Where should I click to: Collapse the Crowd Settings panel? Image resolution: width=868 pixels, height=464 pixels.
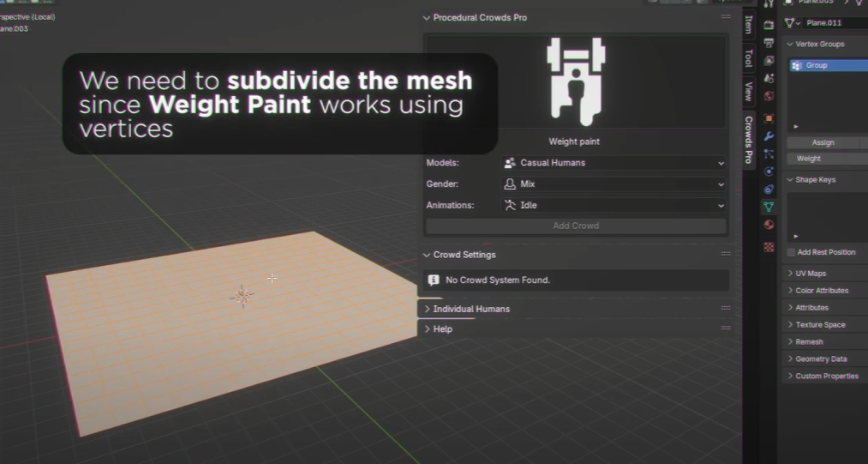tap(464, 255)
